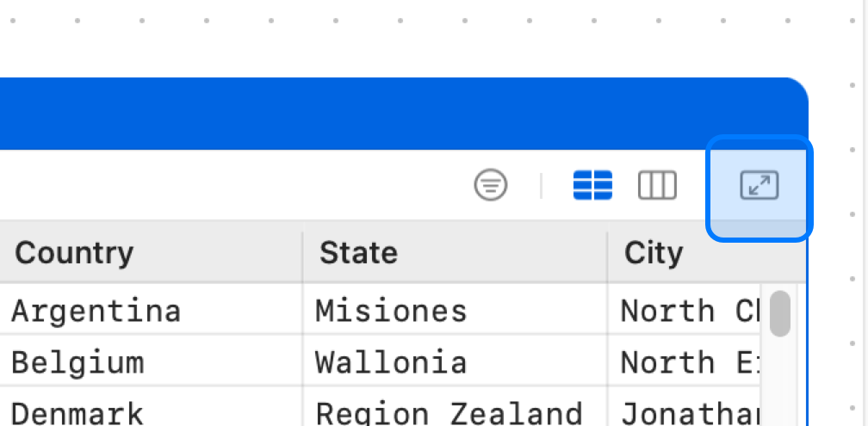Screen dimensions: 868x426
Task: Open the filter rows icon
Action: click(491, 185)
